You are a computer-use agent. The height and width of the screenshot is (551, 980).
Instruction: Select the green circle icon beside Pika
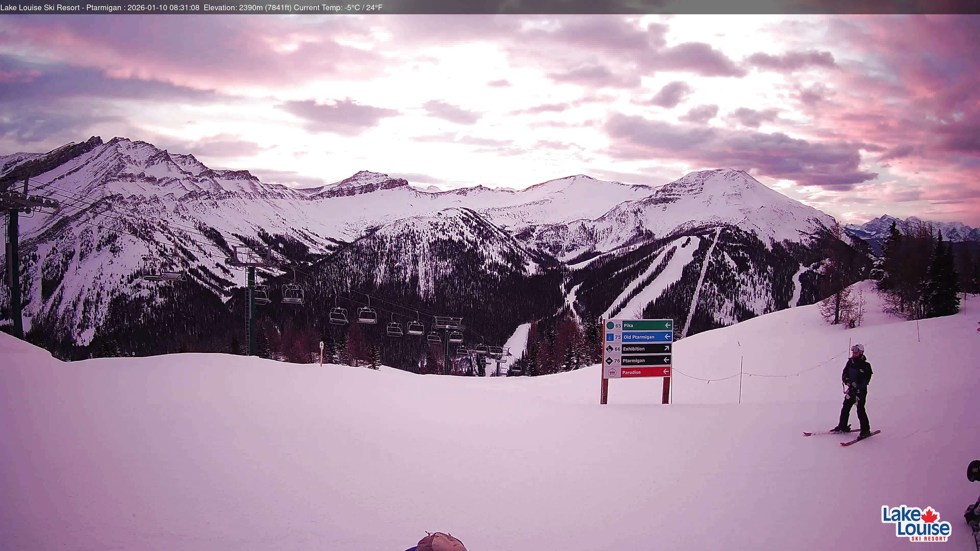pos(610,326)
